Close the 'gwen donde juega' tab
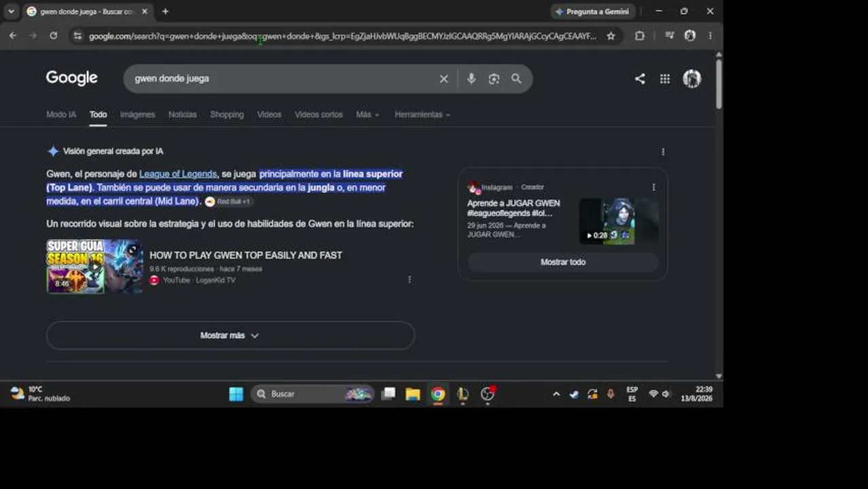868x489 pixels. click(144, 12)
